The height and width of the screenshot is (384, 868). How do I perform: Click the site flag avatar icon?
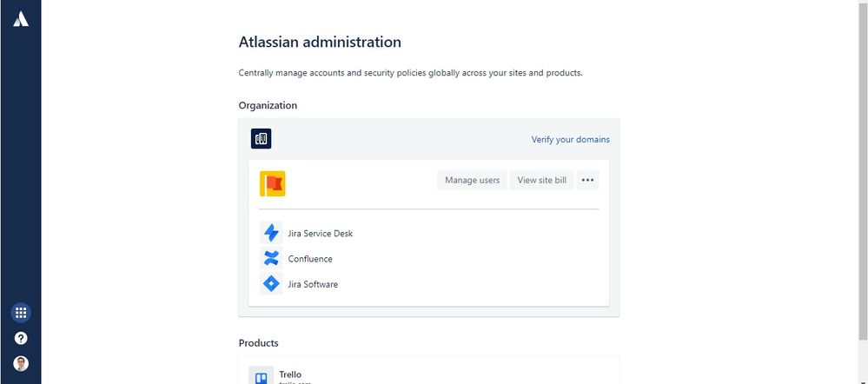click(x=272, y=183)
